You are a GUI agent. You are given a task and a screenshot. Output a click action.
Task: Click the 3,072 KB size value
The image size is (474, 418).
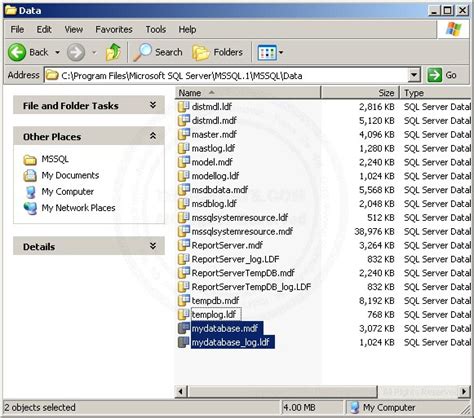pos(377,329)
